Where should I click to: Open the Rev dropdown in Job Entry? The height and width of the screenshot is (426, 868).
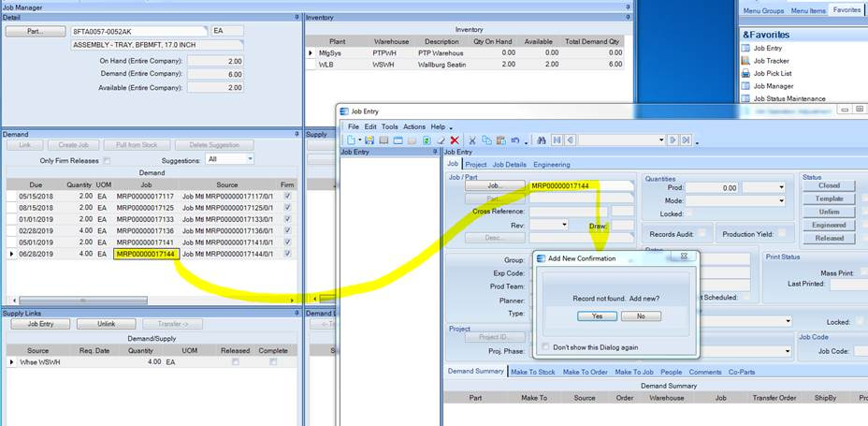564,225
